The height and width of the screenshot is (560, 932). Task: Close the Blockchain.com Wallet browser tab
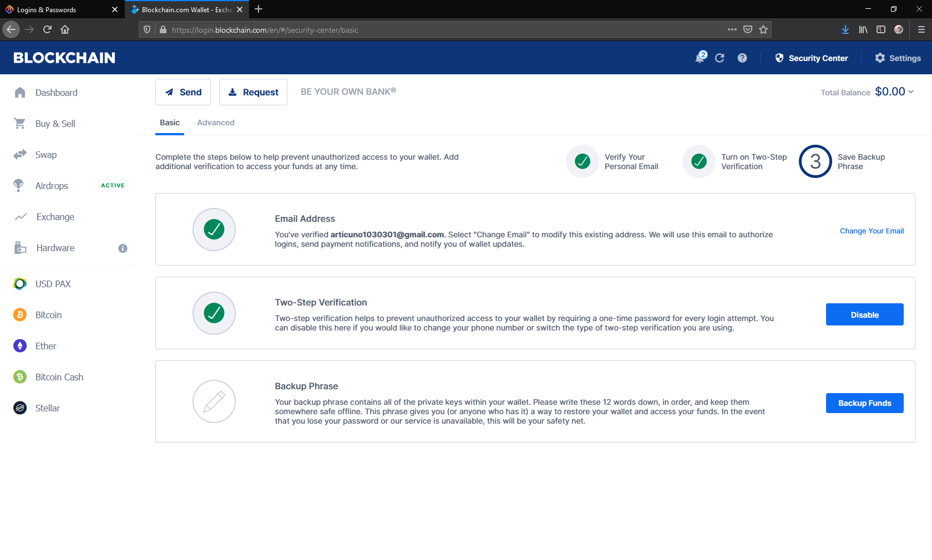(x=240, y=9)
